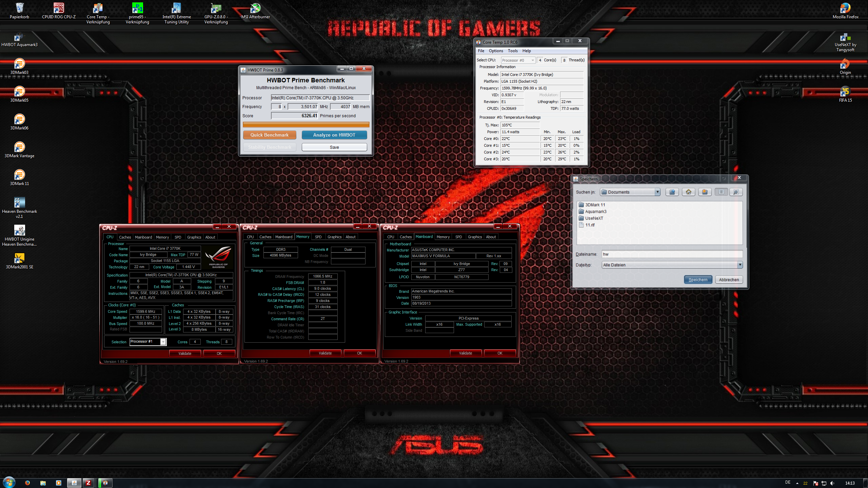This screenshot has width=868, height=488.
Task: Confirm with the Speichern button
Action: (698, 280)
